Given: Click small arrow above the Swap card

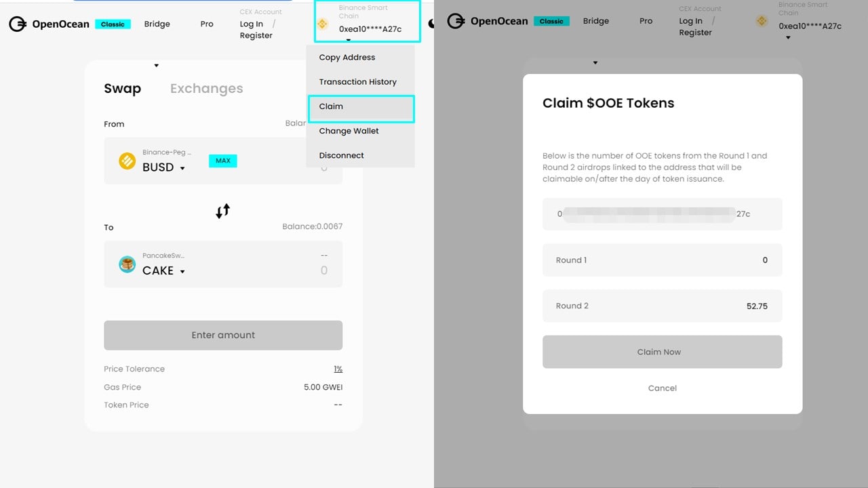Looking at the screenshot, I should 157,66.
